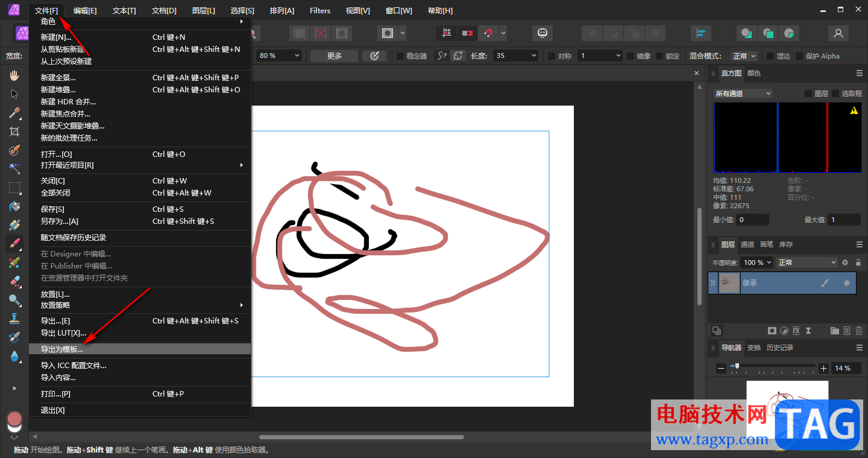The height and width of the screenshot is (458, 868).
Task: Open the Filters menu
Action: (320, 11)
